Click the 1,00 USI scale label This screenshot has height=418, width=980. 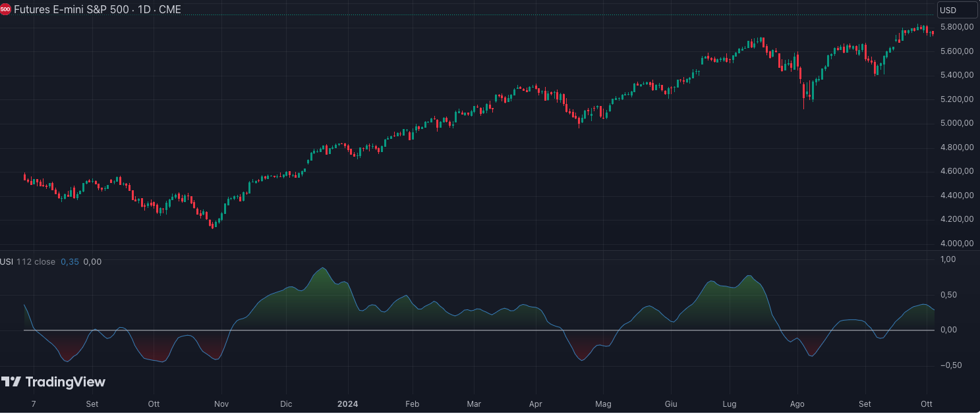(x=948, y=259)
